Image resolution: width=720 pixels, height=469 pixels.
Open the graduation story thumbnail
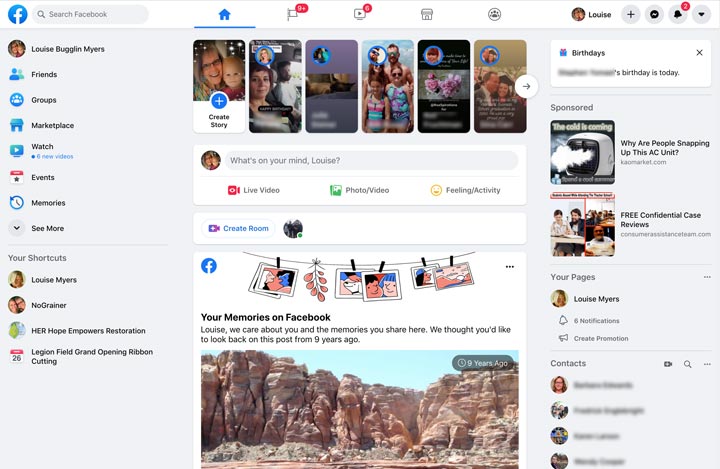coord(500,86)
